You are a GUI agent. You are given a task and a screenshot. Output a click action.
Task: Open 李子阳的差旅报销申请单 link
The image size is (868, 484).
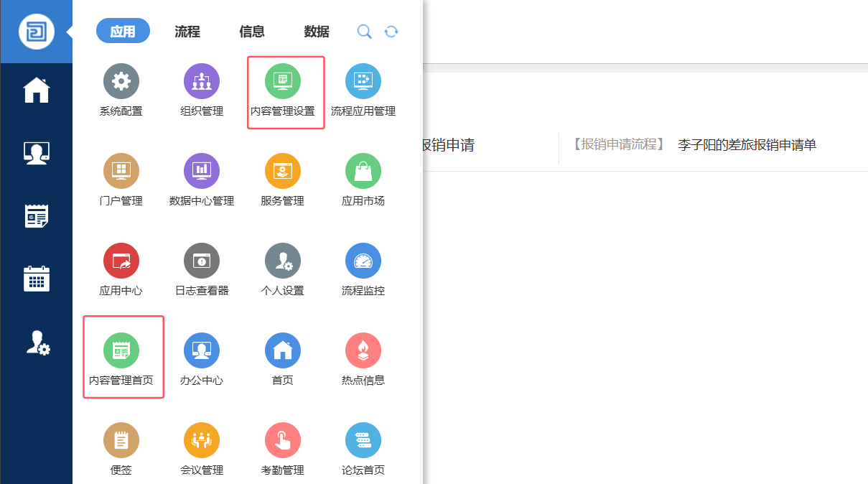747,145
